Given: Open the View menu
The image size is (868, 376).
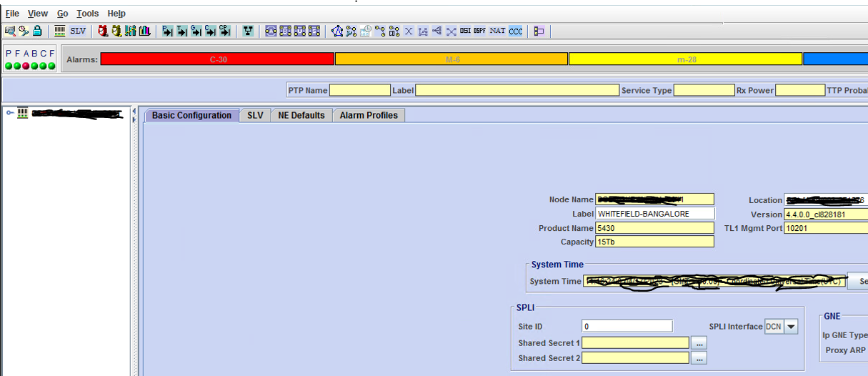Looking at the screenshot, I should pyautogui.click(x=38, y=14).
